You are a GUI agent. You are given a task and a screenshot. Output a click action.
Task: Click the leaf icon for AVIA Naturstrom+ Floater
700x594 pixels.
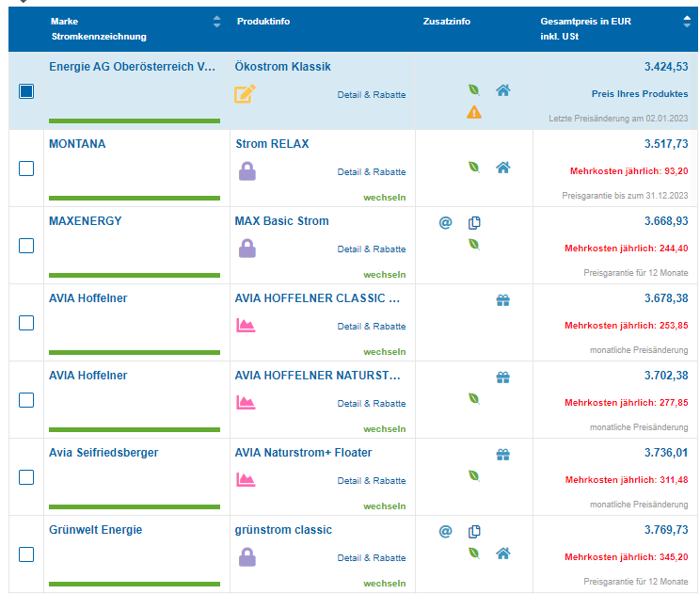(474, 476)
